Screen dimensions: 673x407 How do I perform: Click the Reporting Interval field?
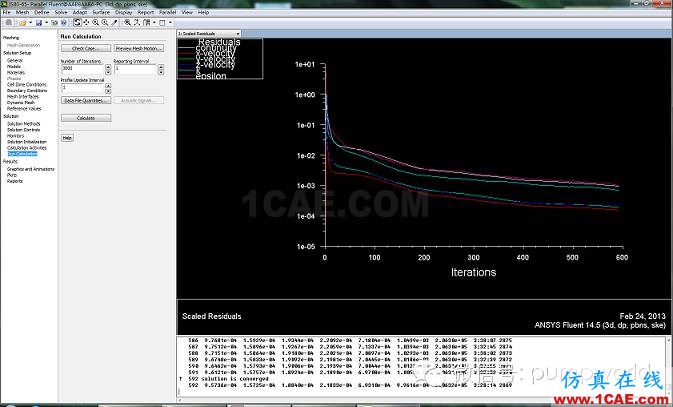[135, 69]
